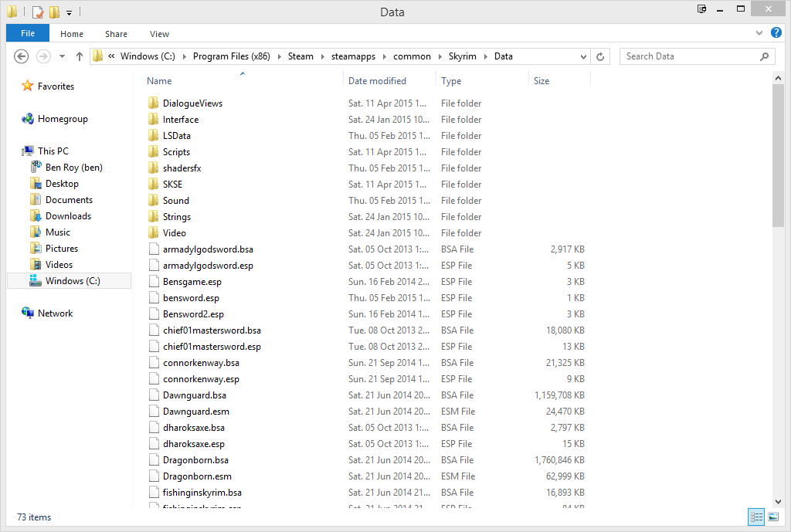Image resolution: width=791 pixels, height=532 pixels.
Task: Switch to the View ribbon tab
Action: [x=159, y=34]
